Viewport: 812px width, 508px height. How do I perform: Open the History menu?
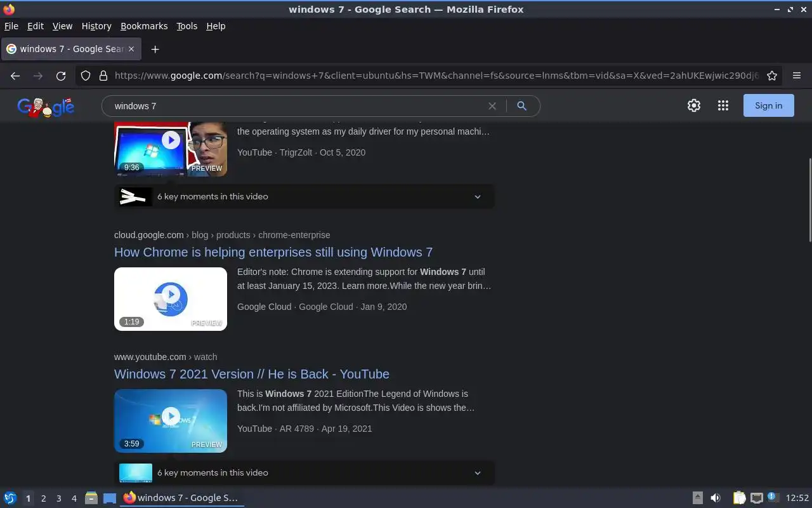[96, 26]
